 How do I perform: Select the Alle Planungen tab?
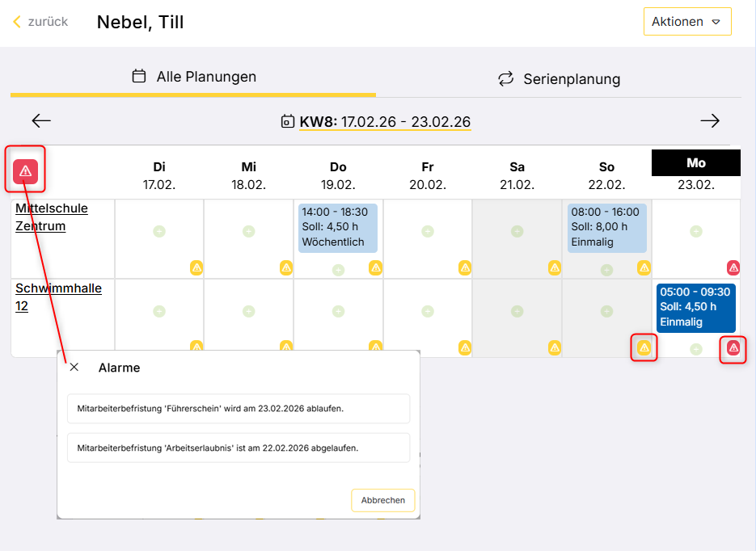193,77
